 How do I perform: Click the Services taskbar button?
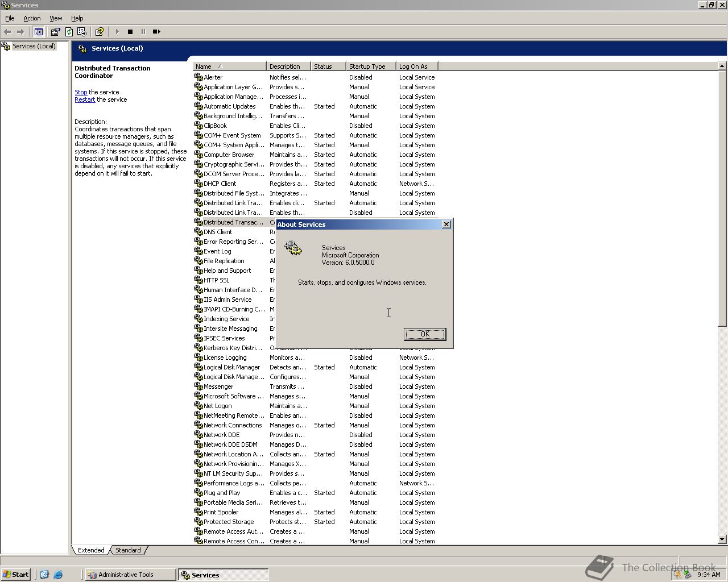(223, 575)
